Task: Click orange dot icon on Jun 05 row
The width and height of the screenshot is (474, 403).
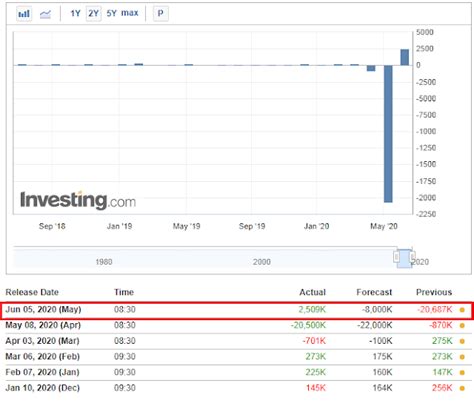Action: pyautogui.click(x=462, y=310)
